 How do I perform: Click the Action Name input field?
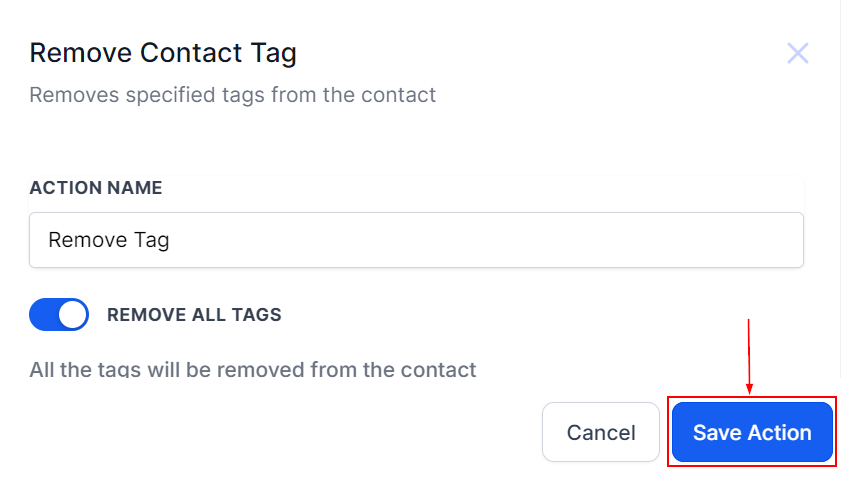pyautogui.click(x=416, y=240)
